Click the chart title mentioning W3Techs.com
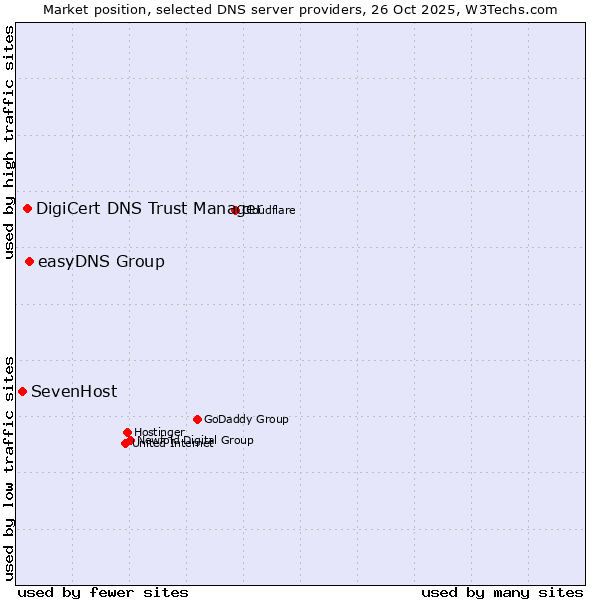Screen dimensions: 600x600 (x=300, y=9)
